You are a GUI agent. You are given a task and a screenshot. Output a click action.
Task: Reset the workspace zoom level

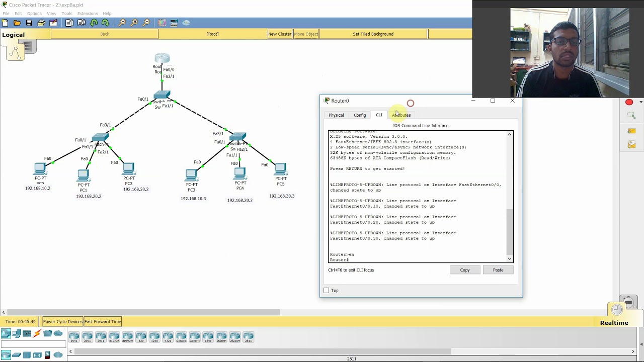(134, 23)
